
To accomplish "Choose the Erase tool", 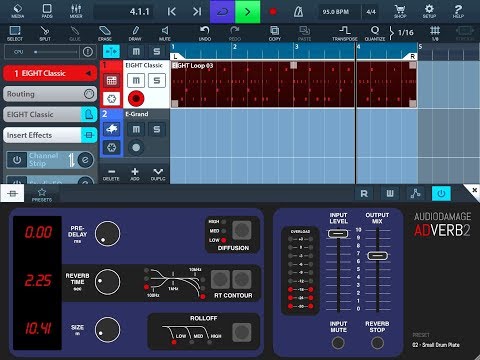I will [105, 33].
